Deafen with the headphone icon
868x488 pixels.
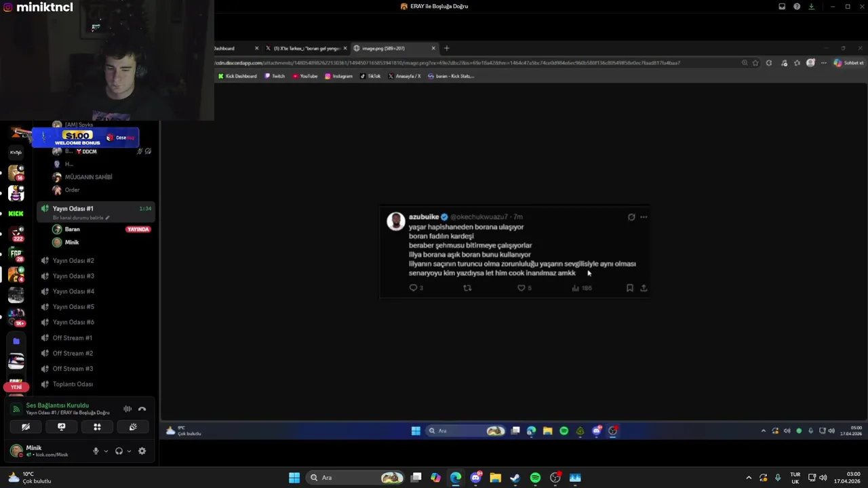click(119, 451)
